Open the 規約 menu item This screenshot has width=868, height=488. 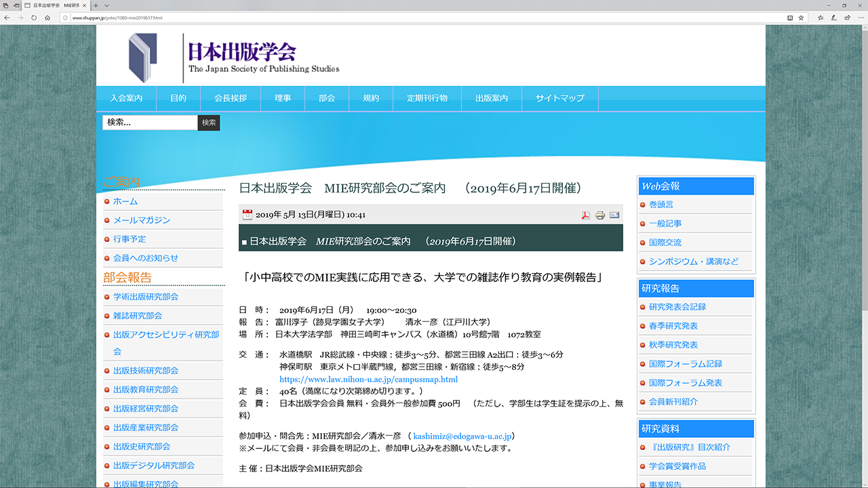tap(371, 98)
